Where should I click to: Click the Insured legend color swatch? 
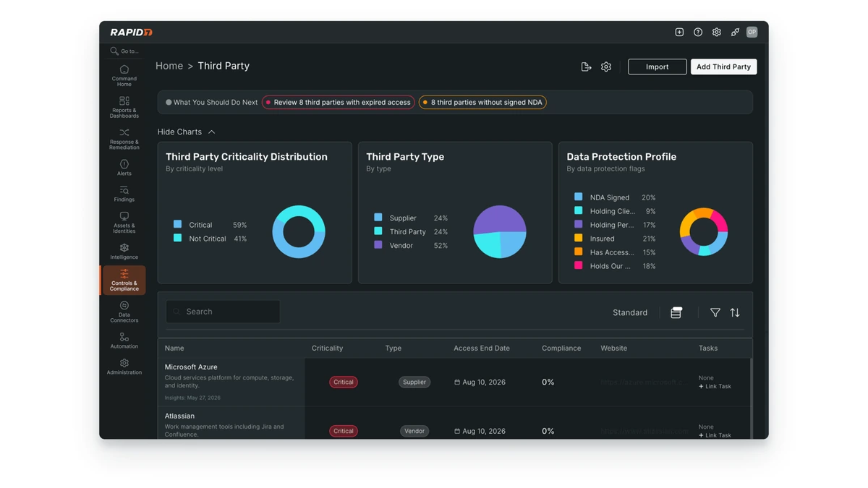(578, 238)
